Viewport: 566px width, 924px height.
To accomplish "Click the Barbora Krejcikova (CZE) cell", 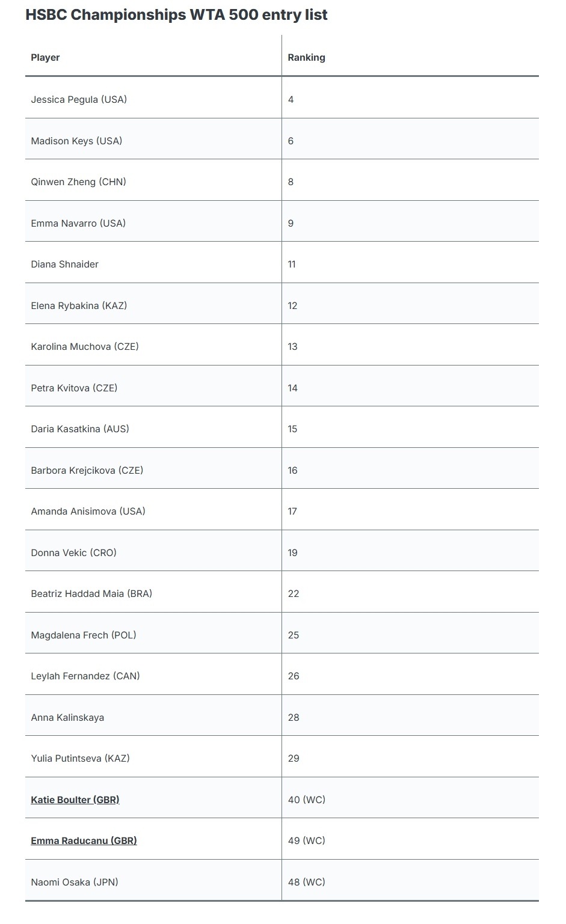I will click(x=87, y=471).
